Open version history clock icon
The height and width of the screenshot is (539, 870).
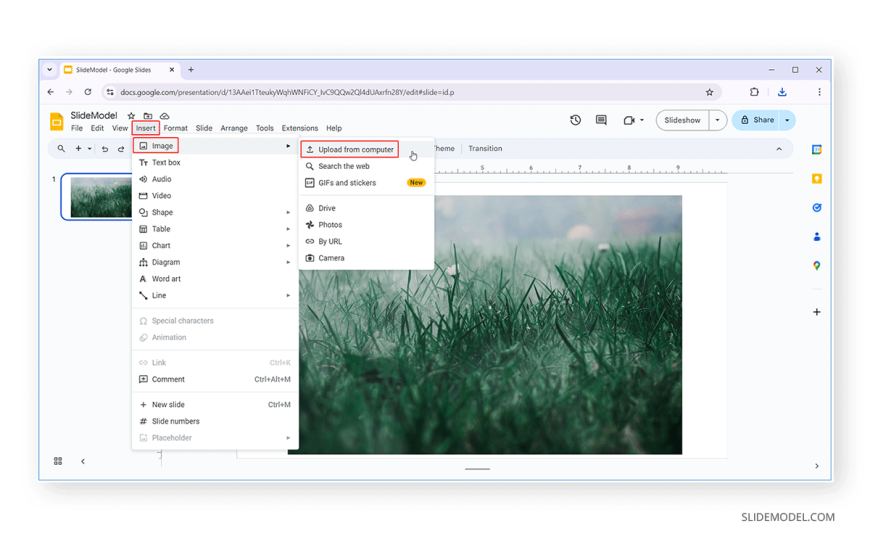(x=575, y=120)
